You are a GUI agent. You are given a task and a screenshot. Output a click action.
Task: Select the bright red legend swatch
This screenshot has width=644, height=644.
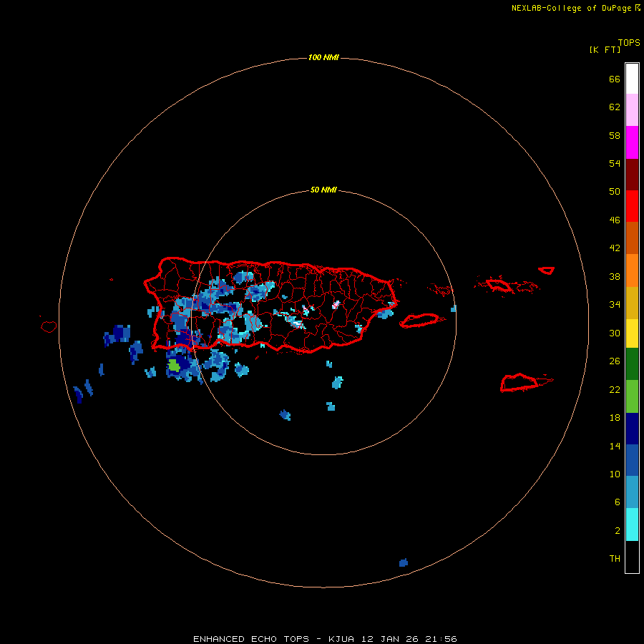(632, 206)
